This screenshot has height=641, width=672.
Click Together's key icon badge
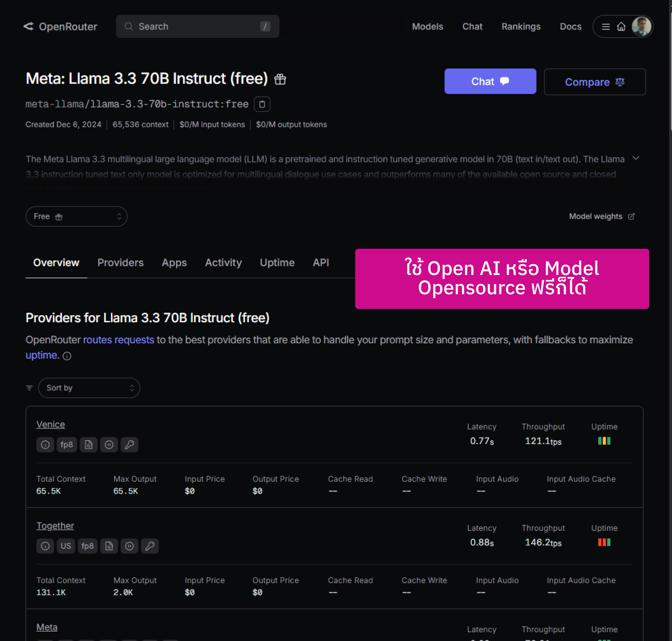(x=150, y=546)
